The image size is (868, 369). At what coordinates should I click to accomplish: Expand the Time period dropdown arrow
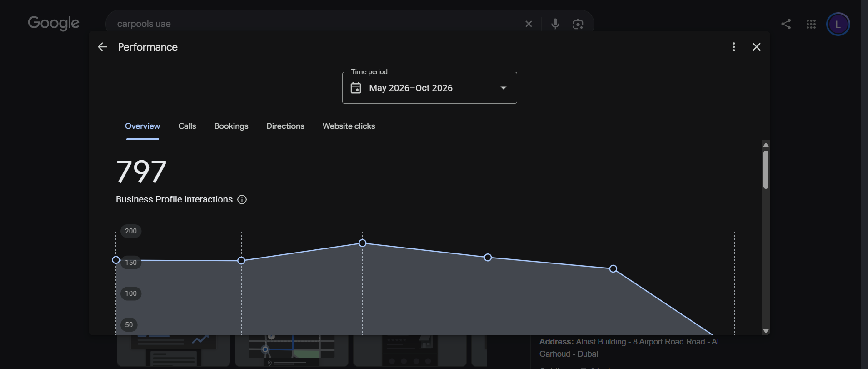[x=504, y=88]
